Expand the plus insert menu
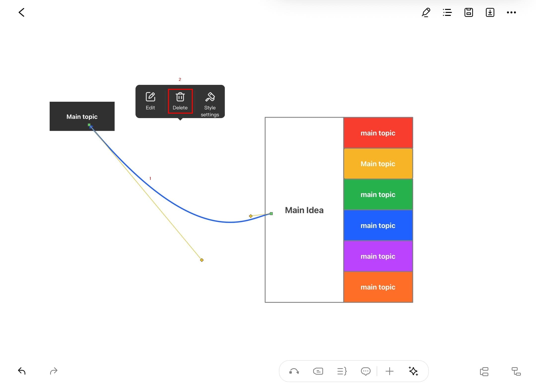 [x=389, y=371]
